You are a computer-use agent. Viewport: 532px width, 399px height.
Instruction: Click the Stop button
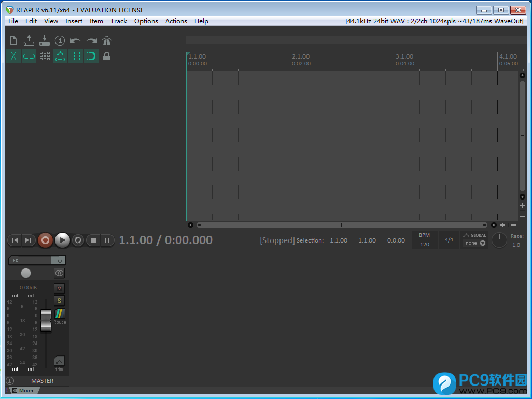[93, 240]
